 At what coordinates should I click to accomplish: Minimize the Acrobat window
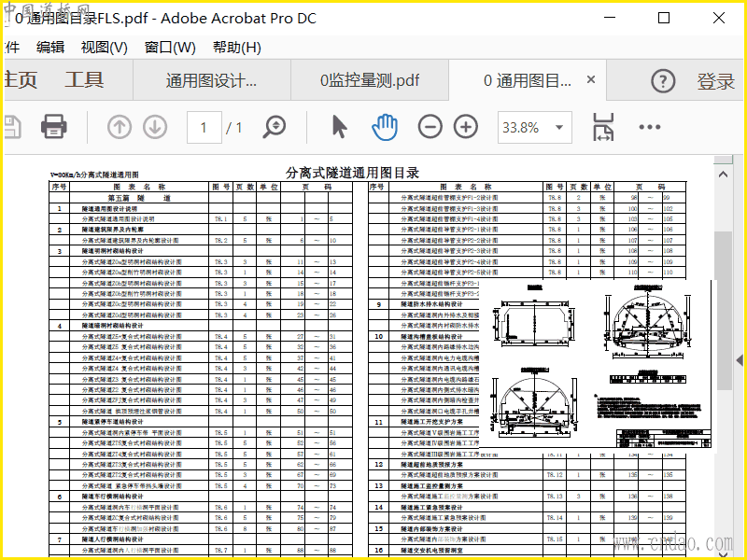[x=610, y=18]
